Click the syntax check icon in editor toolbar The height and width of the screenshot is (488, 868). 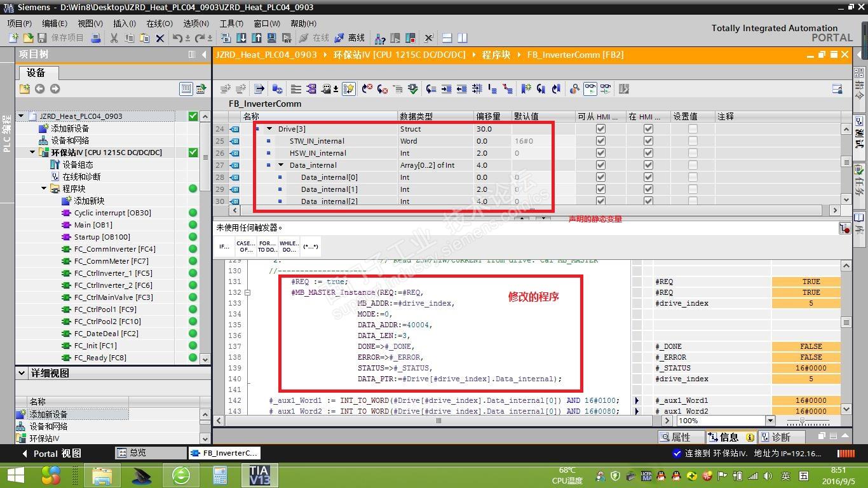coord(413,89)
